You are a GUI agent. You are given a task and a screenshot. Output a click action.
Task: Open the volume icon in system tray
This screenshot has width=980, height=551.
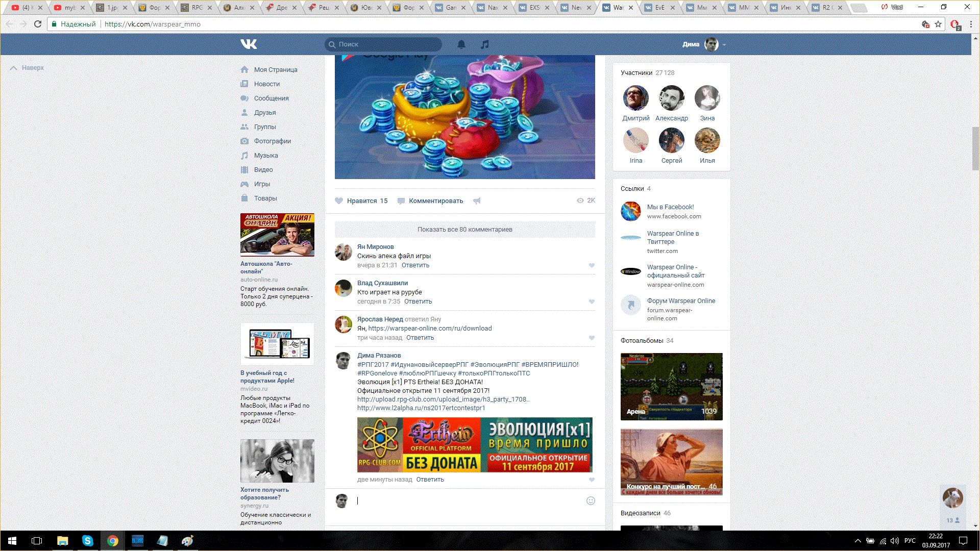[894, 541]
